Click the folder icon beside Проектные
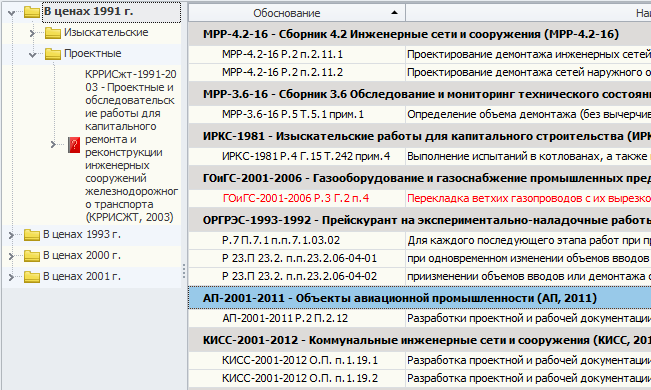Viewport: 651px width, 390px height. [x=53, y=54]
